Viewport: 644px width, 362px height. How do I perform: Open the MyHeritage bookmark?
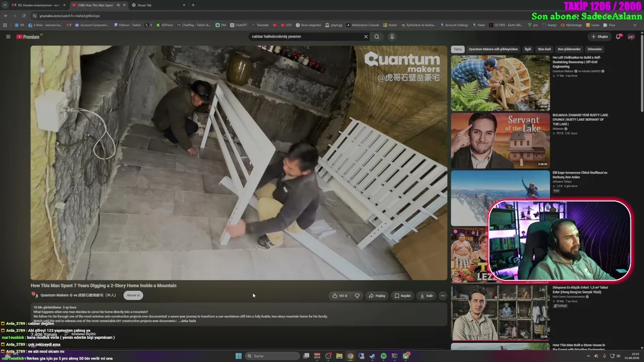pyautogui.click(x=571, y=25)
